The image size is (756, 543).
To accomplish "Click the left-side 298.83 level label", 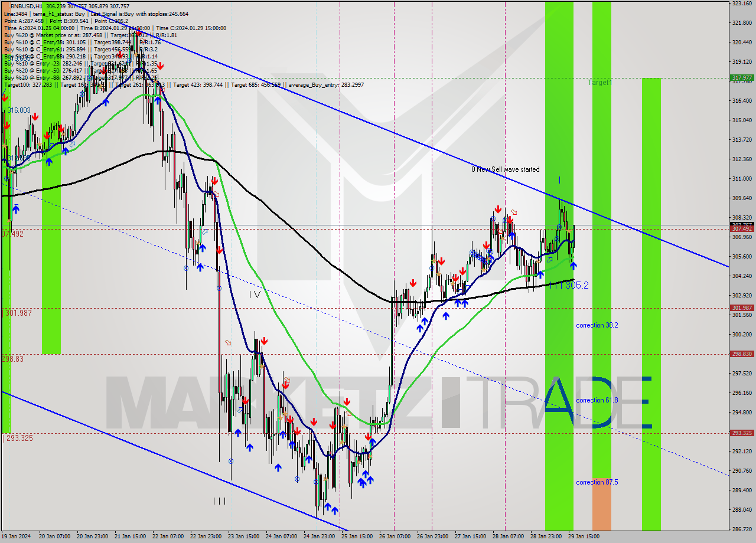I will 12,359.
